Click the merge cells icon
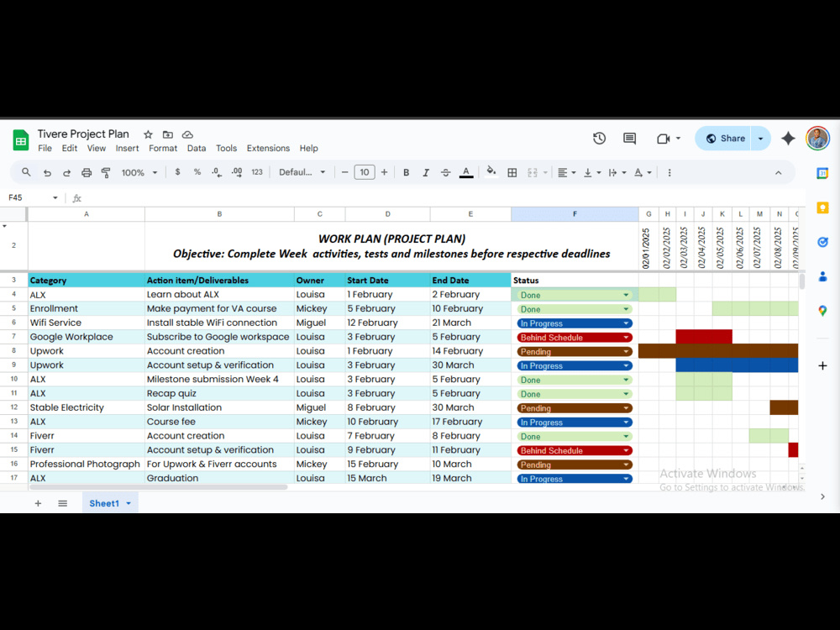This screenshot has height=630, width=840. click(533, 172)
